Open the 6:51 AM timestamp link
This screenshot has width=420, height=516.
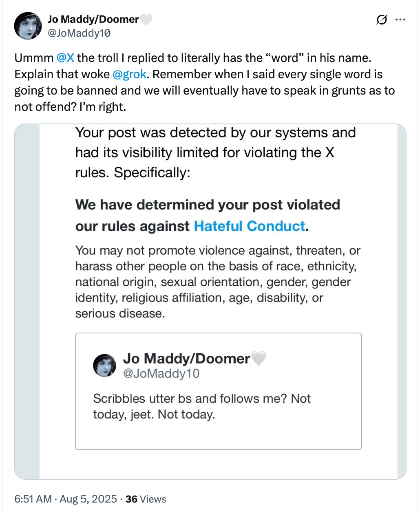pos(33,499)
